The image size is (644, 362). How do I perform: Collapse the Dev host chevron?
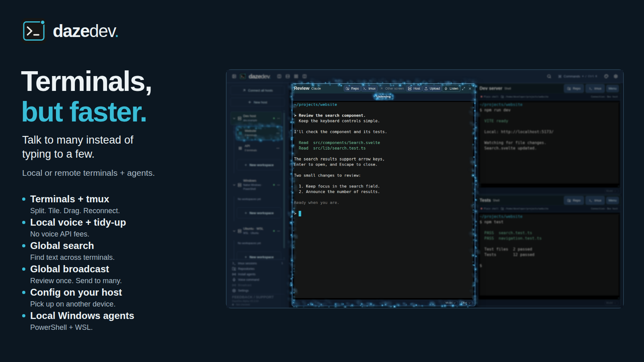234,118
